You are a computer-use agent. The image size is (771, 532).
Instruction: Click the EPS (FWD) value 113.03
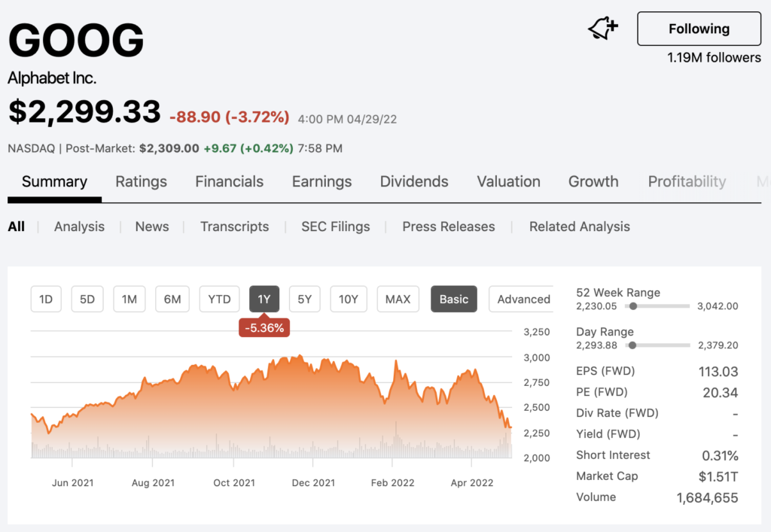[718, 372]
